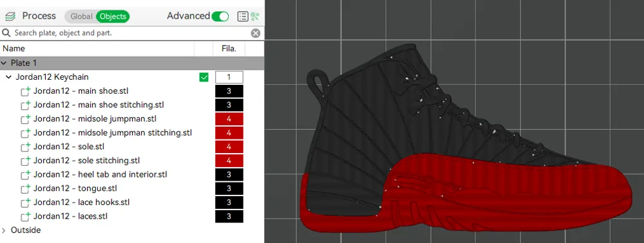The height and width of the screenshot is (243, 644).
Task: Select the Objects settings mode
Action: pos(113,16)
